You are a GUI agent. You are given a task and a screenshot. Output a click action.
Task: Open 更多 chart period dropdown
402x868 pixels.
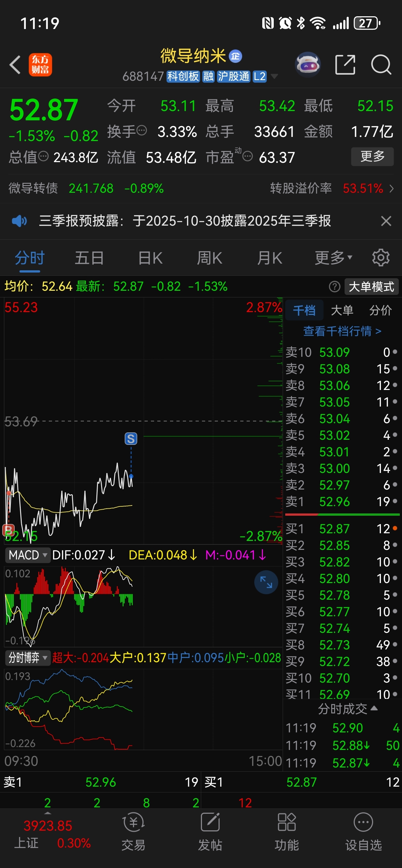coord(334,258)
